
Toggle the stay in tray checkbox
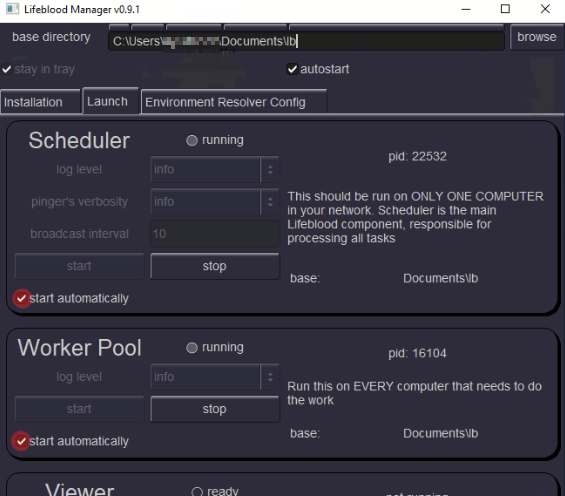(7, 69)
